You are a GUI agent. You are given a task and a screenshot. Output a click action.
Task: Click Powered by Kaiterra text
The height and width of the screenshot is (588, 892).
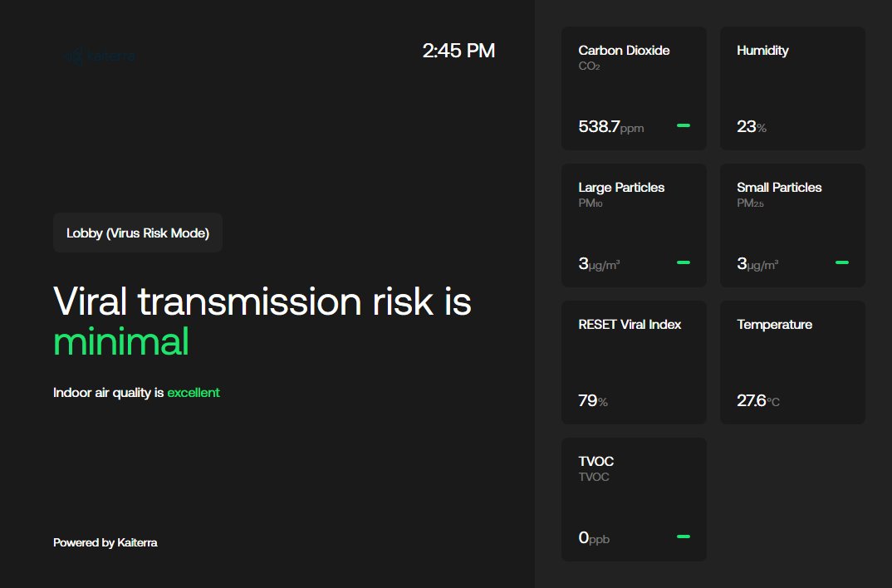[105, 542]
